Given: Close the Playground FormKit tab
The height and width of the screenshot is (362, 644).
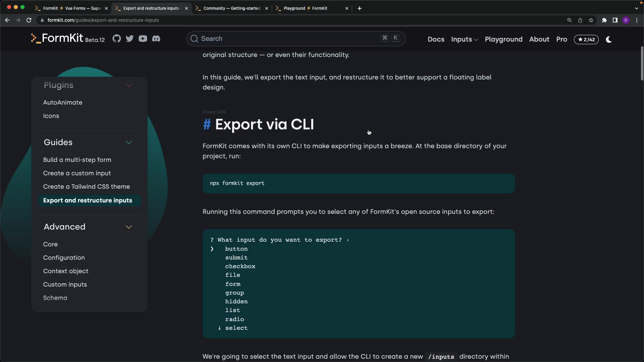Looking at the screenshot, I should coord(347,8).
